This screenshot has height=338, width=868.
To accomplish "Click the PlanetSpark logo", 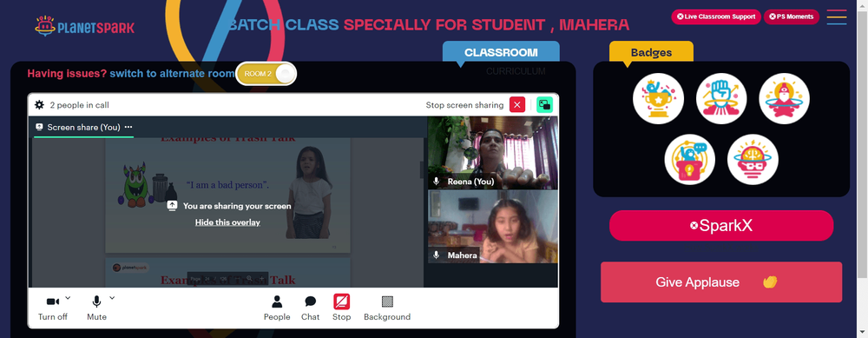I will (x=85, y=26).
